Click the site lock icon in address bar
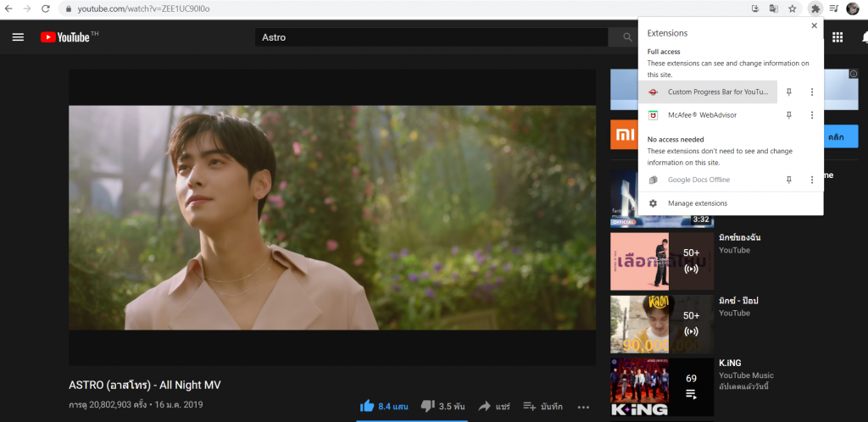The width and height of the screenshot is (868, 422). click(x=69, y=8)
